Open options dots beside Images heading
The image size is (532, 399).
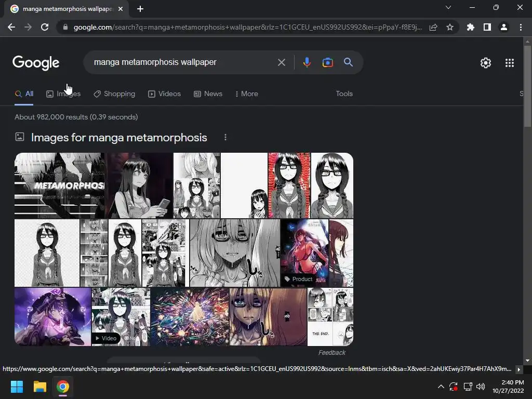click(225, 137)
